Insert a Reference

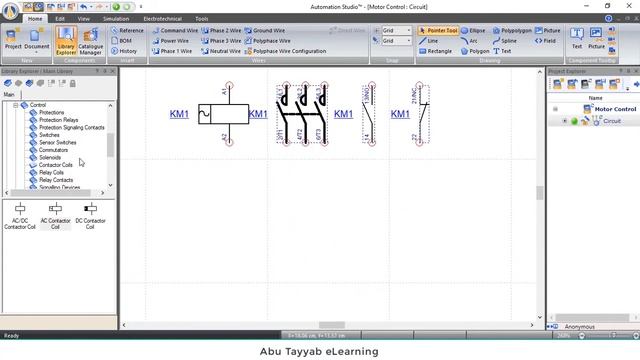pyautogui.click(x=127, y=30)
